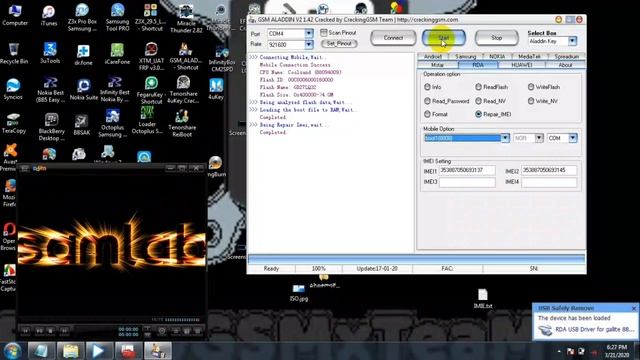This screenshot has width=640, height=360.
Task: Select the Nokia Suite desktop icon
Action: [x=84, y=89]
